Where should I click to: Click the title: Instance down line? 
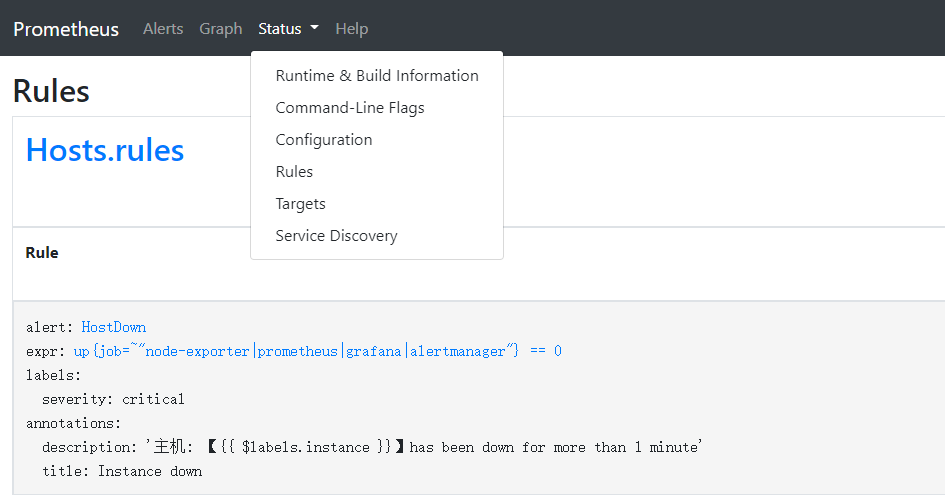(122, 471)
